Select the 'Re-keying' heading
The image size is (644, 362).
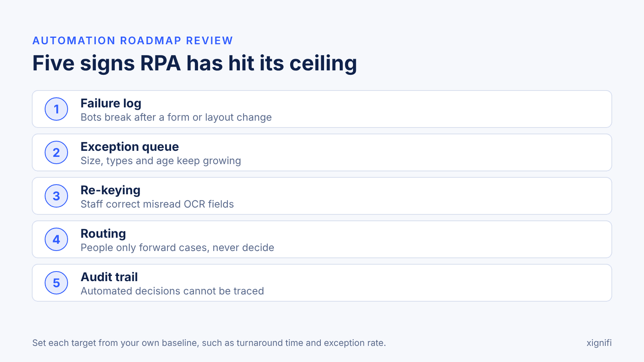coord(111,190)
